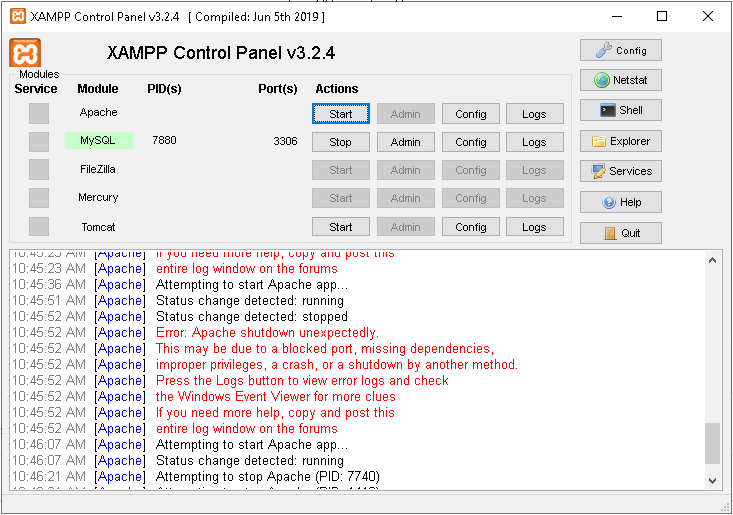Click the log window scrollbar thumb

pos(712,443)
